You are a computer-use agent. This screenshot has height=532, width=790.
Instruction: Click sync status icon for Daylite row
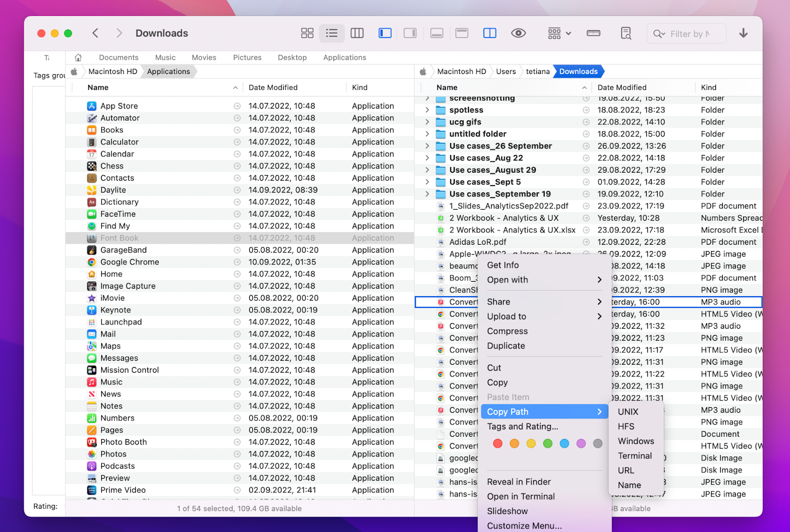pyautogui.click(x=237, y=190)
